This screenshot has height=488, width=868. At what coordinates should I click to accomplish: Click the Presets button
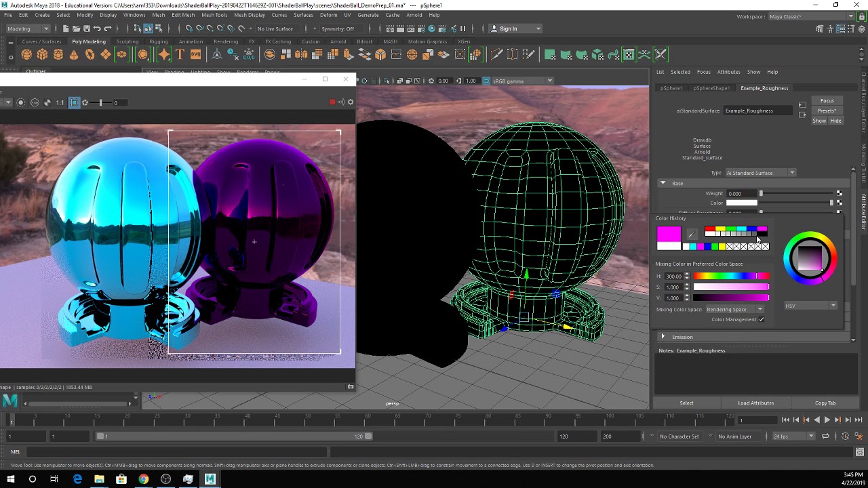[x=827, y=110]
